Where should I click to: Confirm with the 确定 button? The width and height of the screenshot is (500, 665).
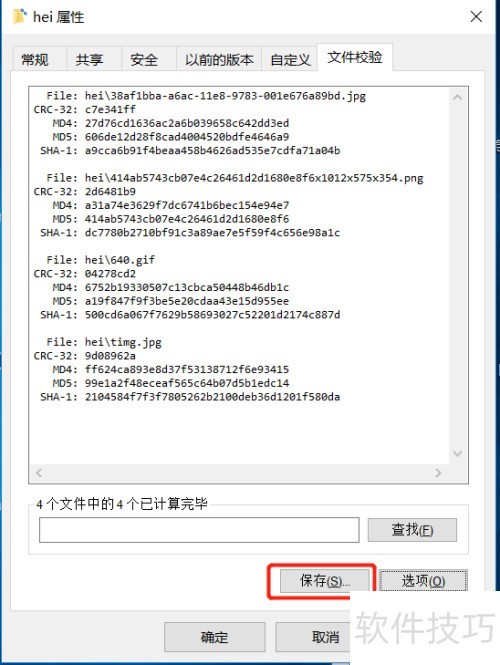(215, 637)
